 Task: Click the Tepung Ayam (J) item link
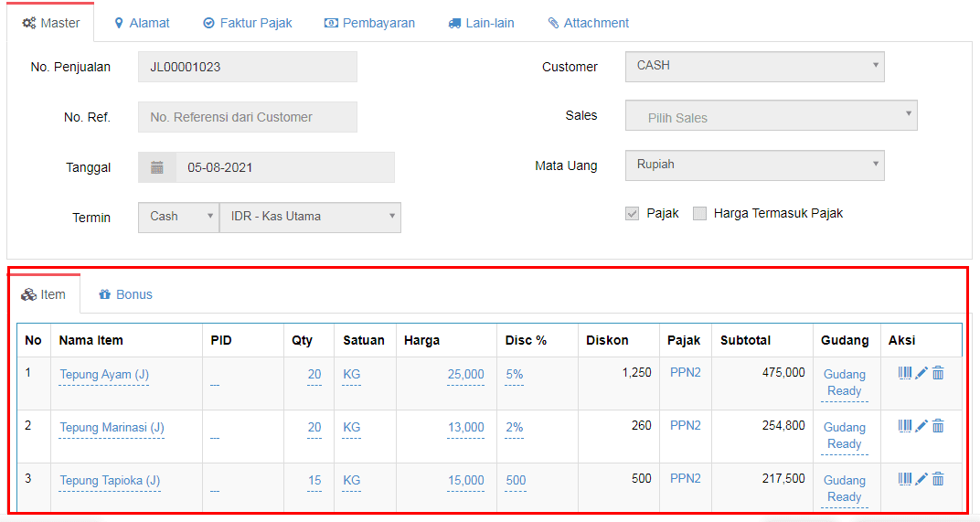coord(103,374)
